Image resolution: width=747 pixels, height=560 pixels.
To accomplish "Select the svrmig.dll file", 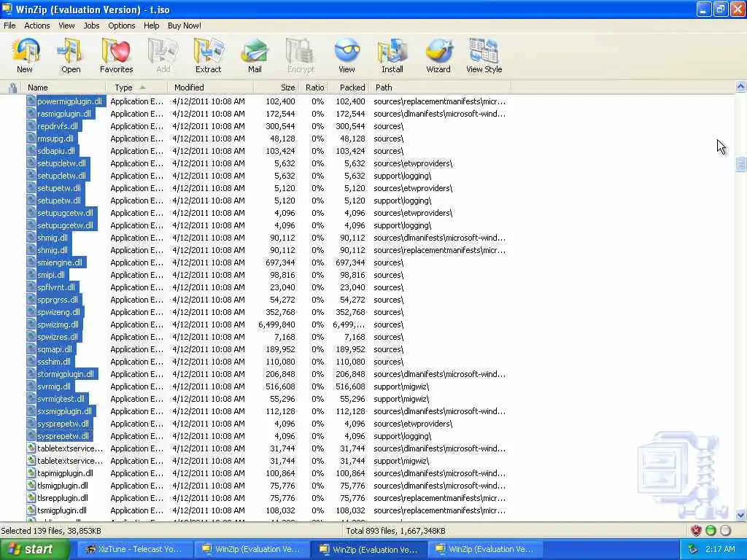I will click(x=54, y=386).
